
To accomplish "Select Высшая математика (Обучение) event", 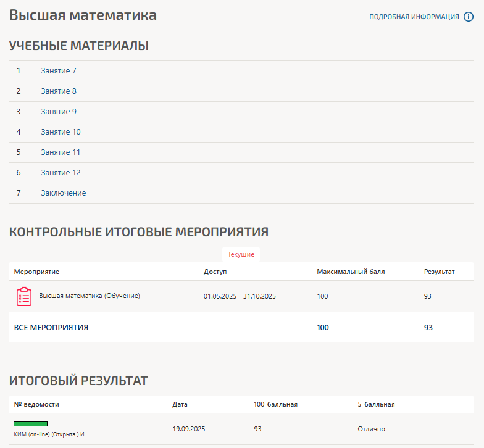I will [x=90, y=296].
